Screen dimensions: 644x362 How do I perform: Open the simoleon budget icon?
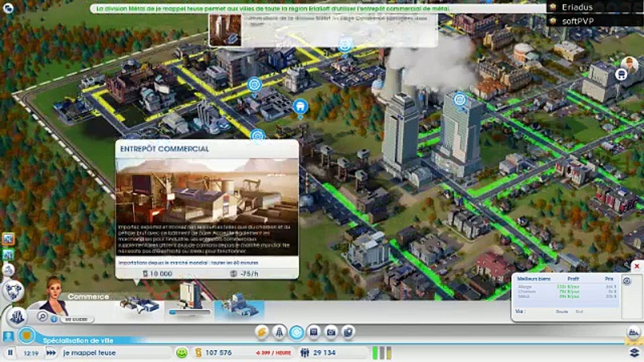[x=198, y=352]
